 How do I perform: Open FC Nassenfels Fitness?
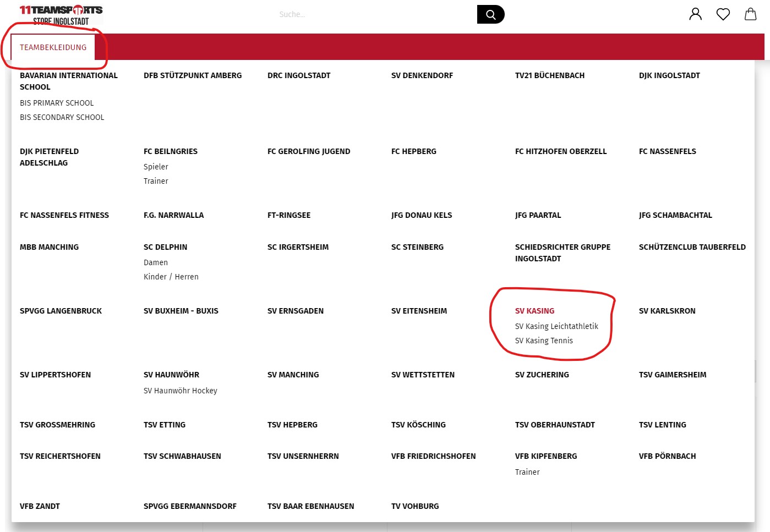point(64,215)
